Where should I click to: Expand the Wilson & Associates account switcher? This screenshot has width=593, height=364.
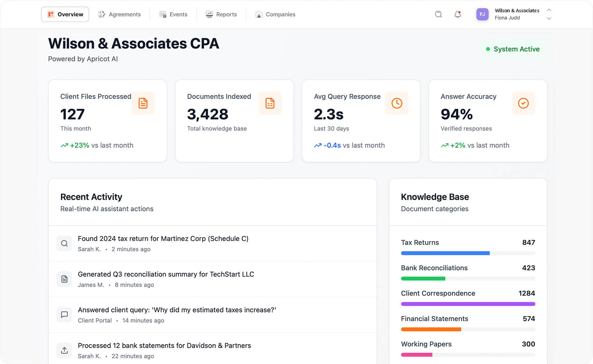pos(517,14)
